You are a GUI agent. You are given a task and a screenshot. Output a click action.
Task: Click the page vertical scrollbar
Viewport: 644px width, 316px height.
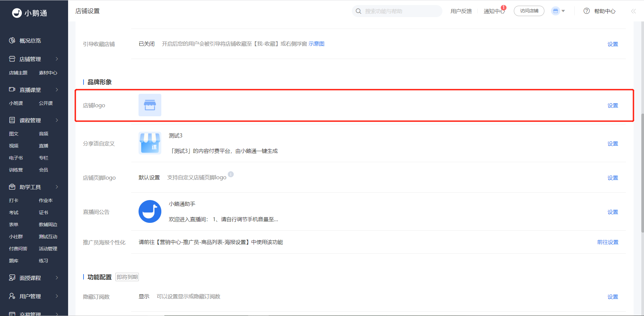coord(642,173)
